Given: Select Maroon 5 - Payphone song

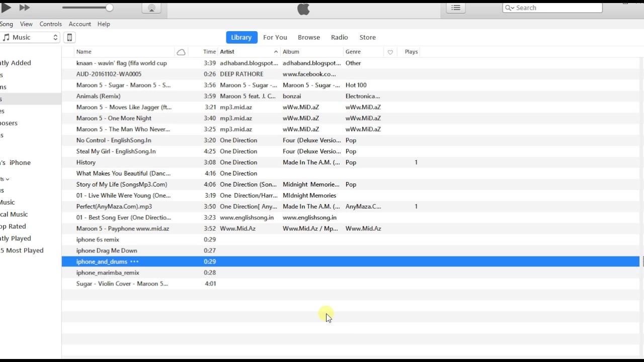Looking at the screenshot, I should (123, 229).
